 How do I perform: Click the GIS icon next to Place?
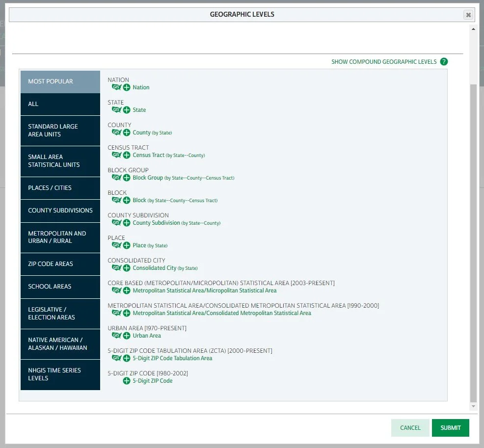click(116, 245)
